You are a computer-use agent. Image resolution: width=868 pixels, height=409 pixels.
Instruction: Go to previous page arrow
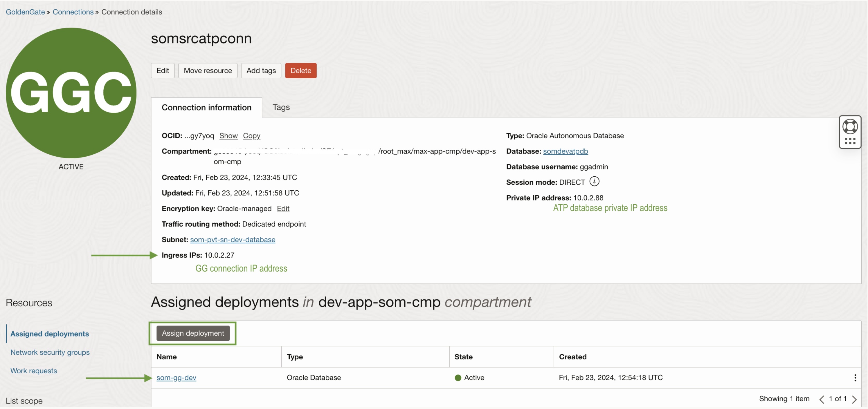coord(822,399)
